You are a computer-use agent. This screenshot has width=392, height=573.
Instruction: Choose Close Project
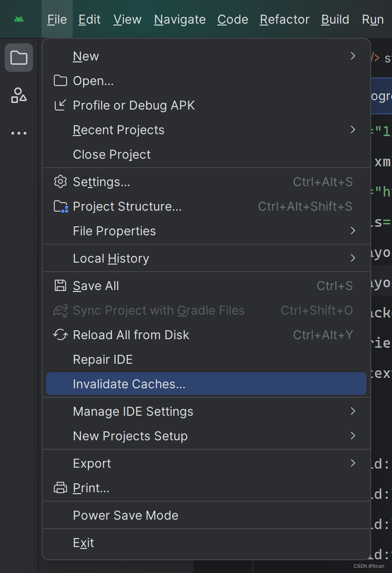point(112,154)
